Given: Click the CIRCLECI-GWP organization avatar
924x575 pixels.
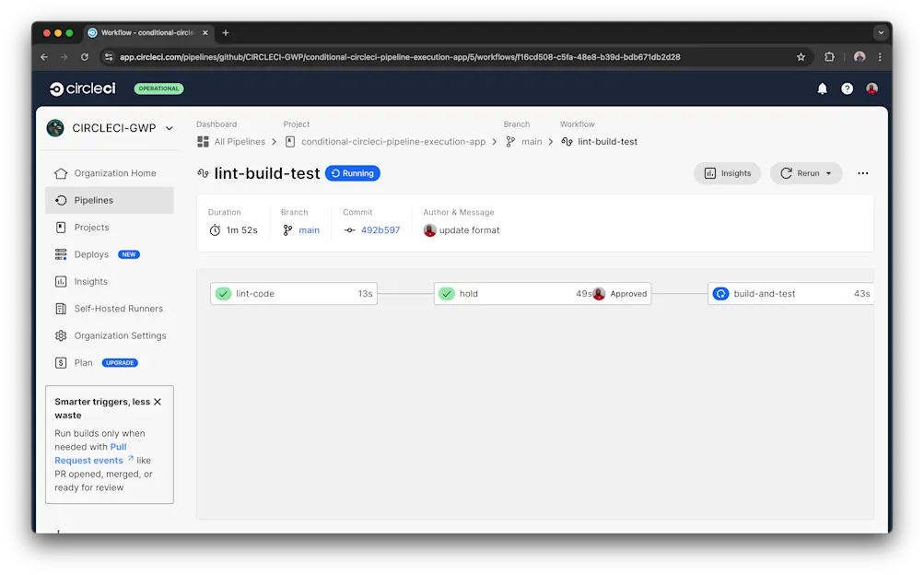Looking at the screenshot, I should click(x=55, y=128).
